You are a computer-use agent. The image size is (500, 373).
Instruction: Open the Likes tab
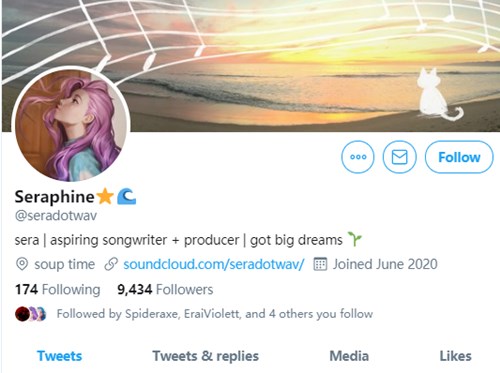pyautogui.click(x=455, y=356)
